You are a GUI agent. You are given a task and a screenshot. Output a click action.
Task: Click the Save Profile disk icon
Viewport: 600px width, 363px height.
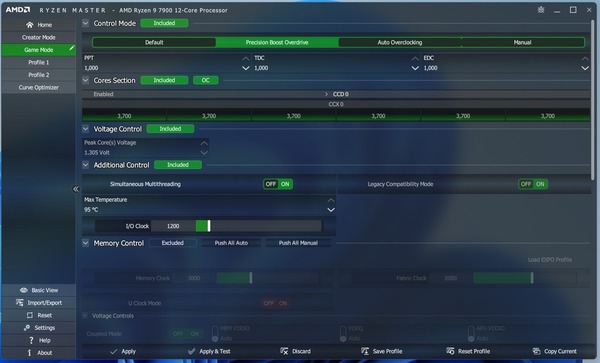click(x=365, y=351)
